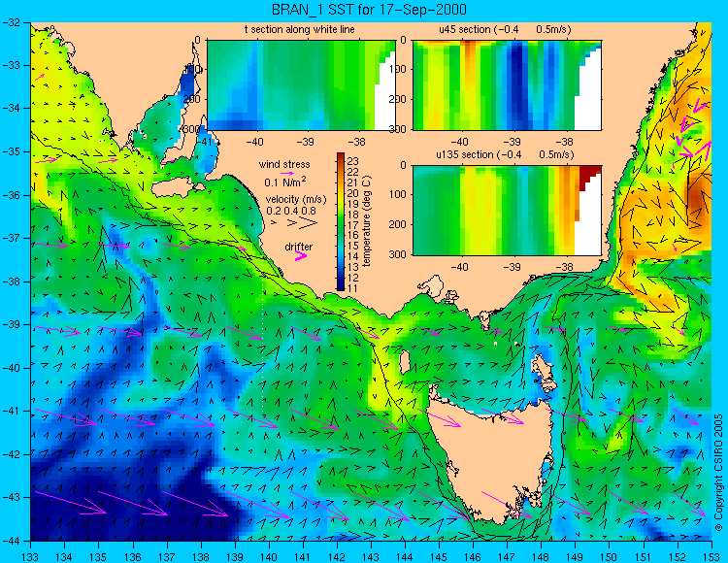Click the longitude axis label 151
728x563 pixels.
tap(644, 555)
